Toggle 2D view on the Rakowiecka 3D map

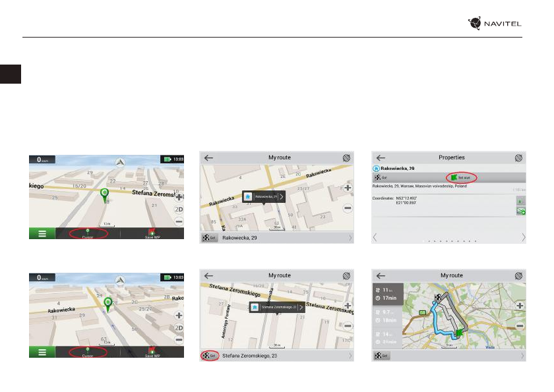179,327
